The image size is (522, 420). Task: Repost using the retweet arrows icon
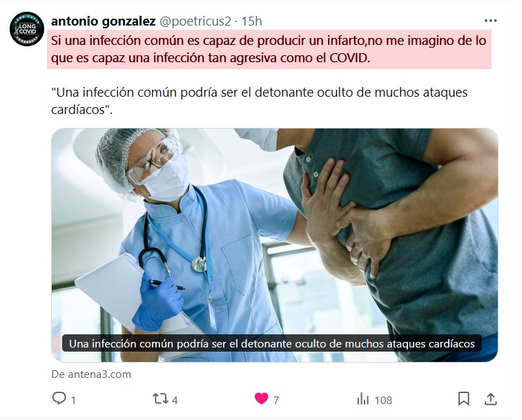(x=160, y=399)
